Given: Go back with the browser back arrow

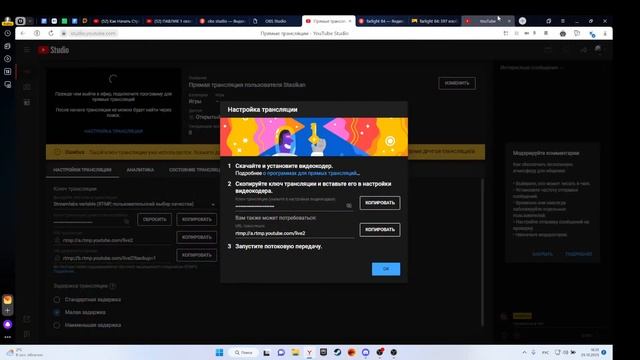Looking at the screenshot, I should (23, 33).
